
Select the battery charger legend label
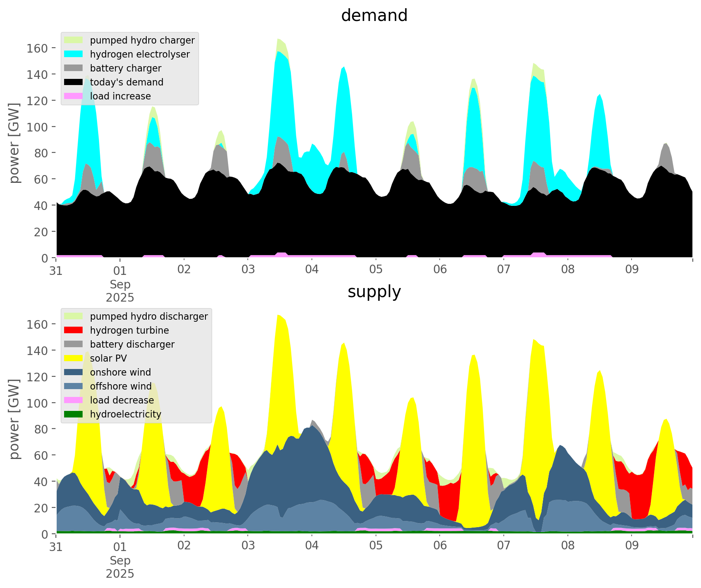125,68
